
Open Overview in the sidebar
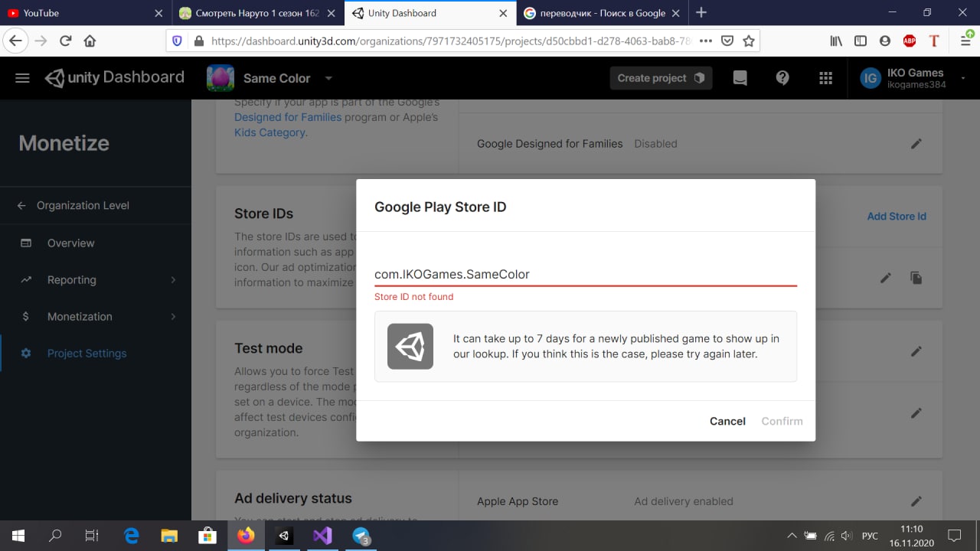[71, 243]
